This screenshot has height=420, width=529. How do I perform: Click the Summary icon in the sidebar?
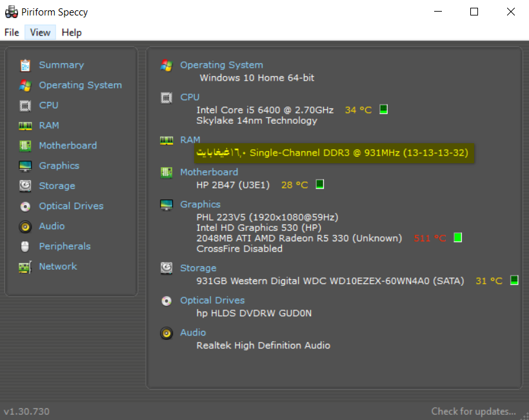pyautogui.click(x=25, y=65)
